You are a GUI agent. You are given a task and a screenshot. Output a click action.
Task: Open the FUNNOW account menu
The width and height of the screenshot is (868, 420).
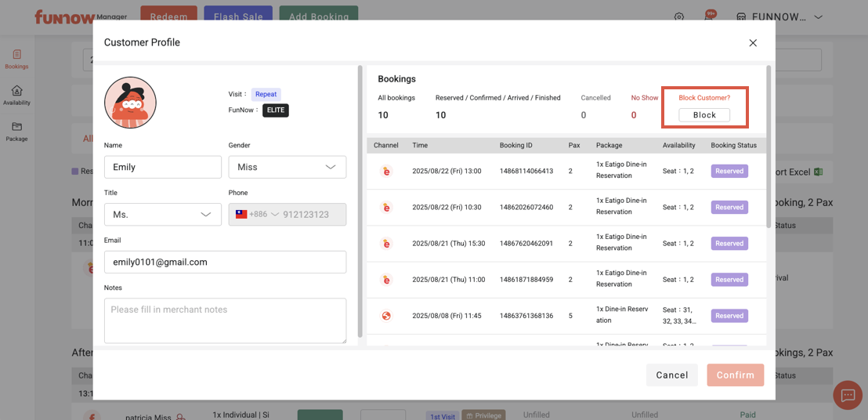[779, 17]
